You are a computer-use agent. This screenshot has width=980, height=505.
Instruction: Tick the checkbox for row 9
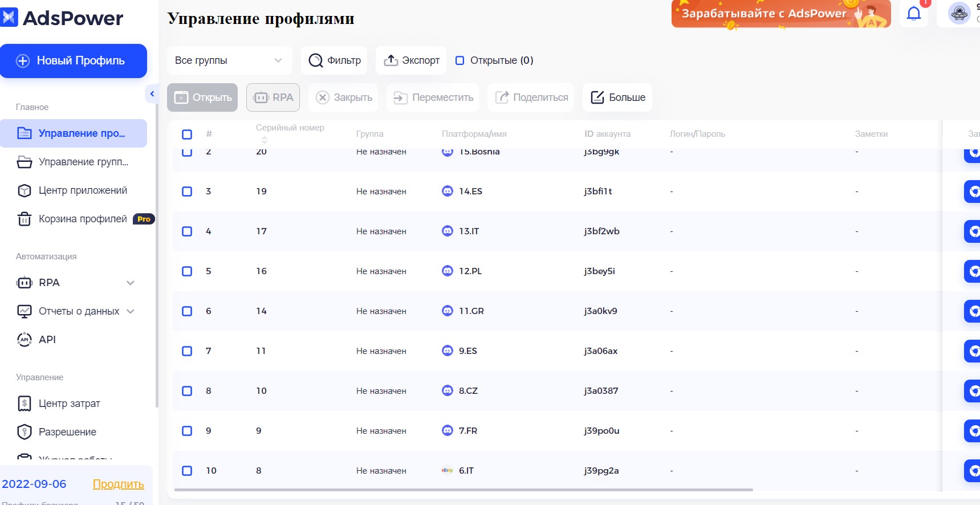[x=187, y=431]
